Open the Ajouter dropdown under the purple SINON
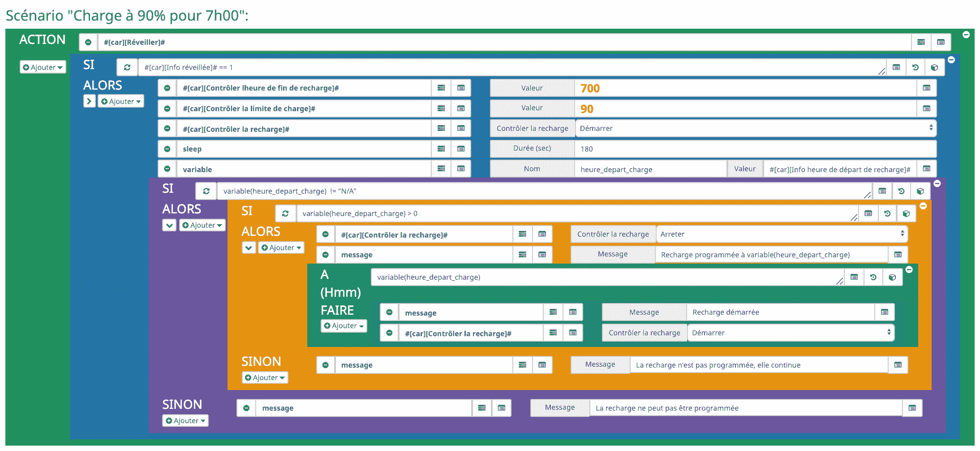 tap(185, 421)
